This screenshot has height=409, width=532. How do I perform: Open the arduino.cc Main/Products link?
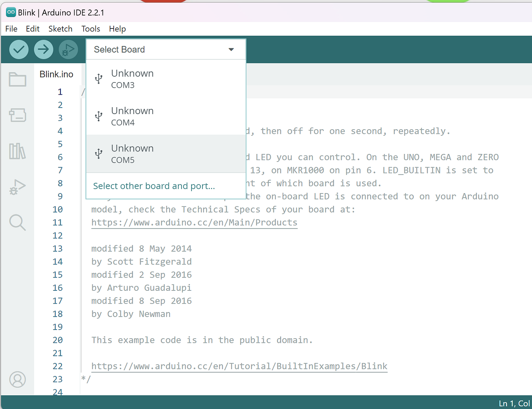(x=194, y=222)
